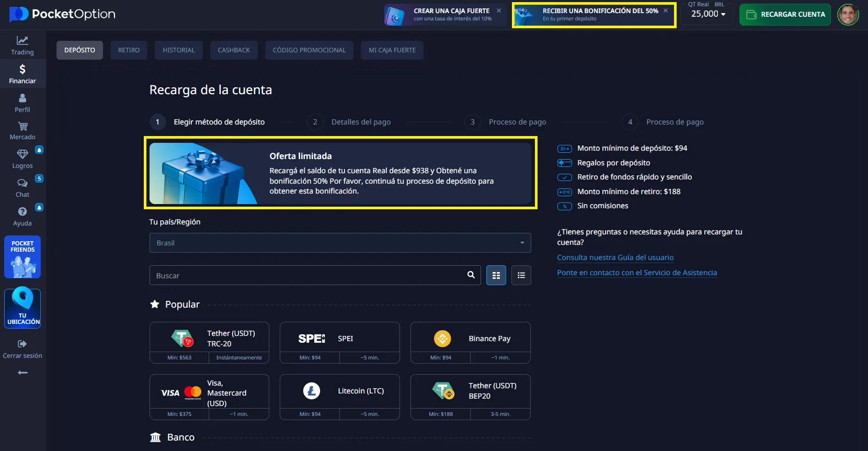
Task: Click the search magnifier icon
Action: [x=471, y=275]
